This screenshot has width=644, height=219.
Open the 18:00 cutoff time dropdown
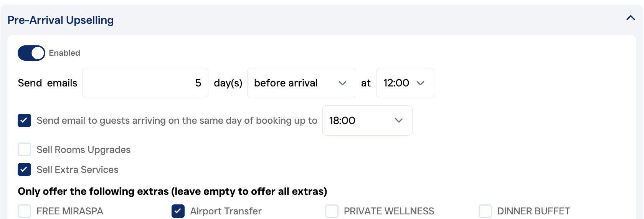click(367, 121)
